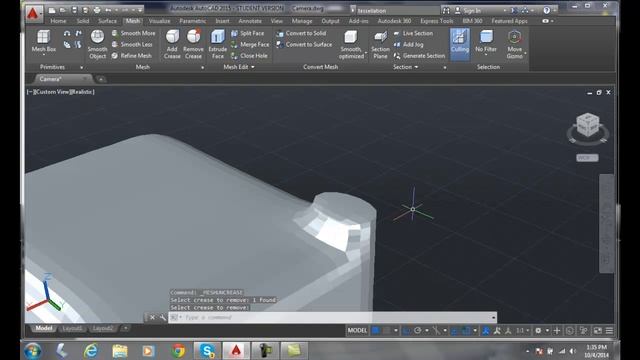Click Smooth Object tool

pos(97,44)
